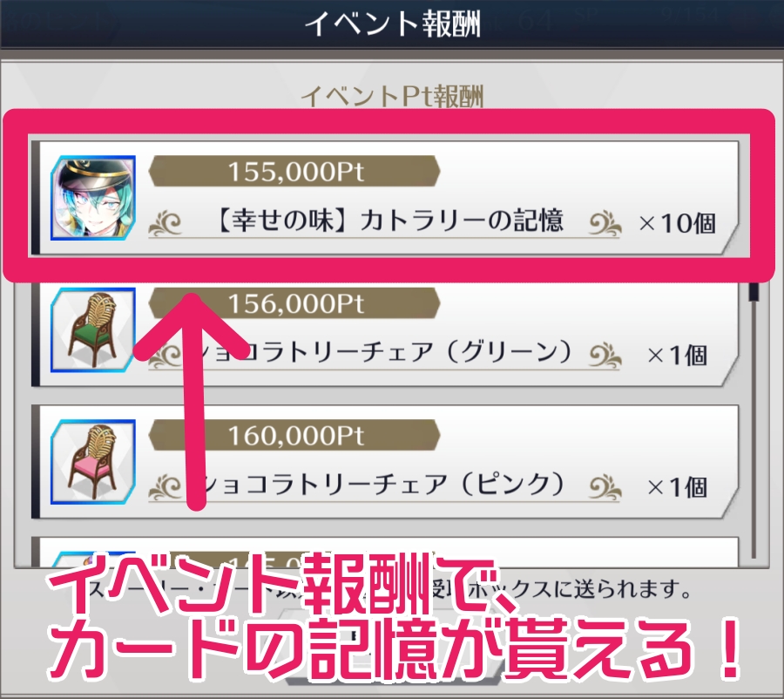Tap the Cattleya character card icon
This screenshot has height=699, width=784.
point(93,198)
